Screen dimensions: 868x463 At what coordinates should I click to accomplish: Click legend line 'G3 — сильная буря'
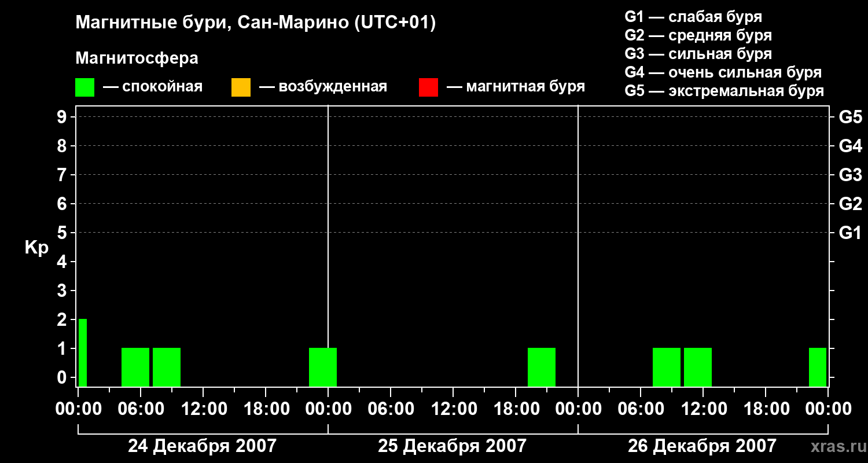tap(698, 54)
